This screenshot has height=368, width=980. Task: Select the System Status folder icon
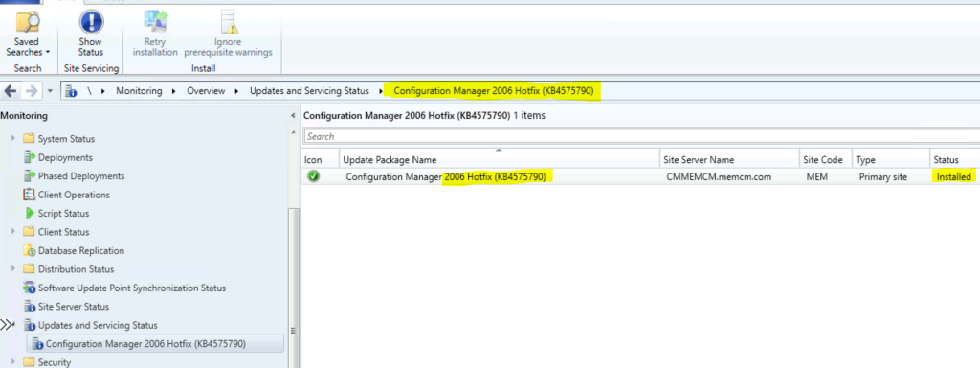coord(29,138)
